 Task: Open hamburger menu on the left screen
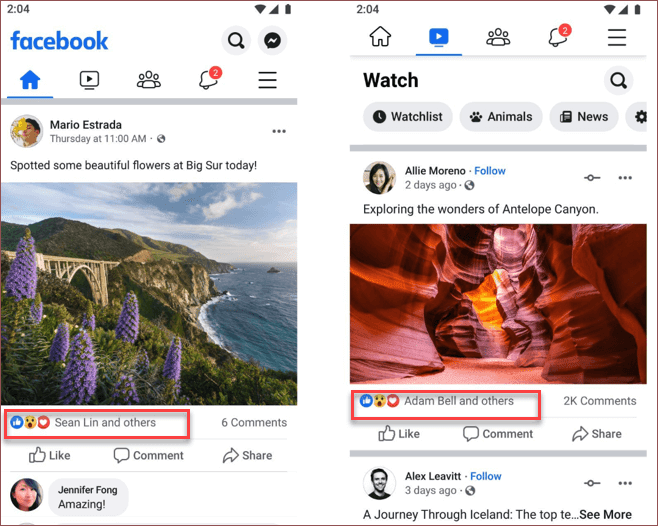[267, 80]
